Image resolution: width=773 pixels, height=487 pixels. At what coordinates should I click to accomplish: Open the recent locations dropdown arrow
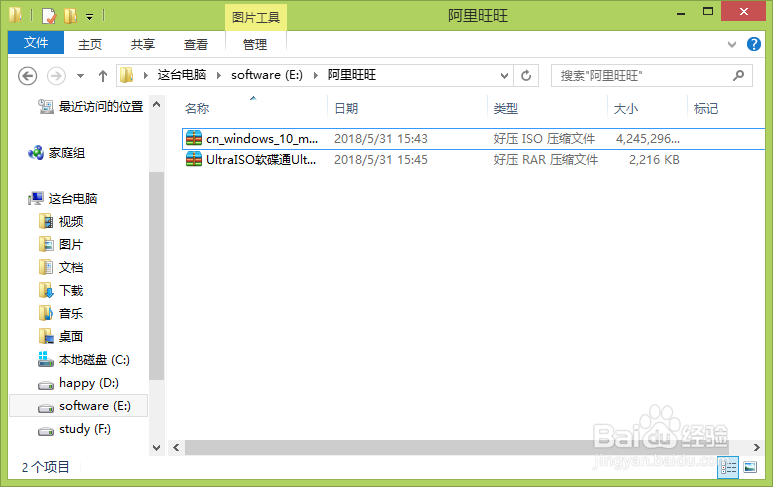tap(80, 76)
